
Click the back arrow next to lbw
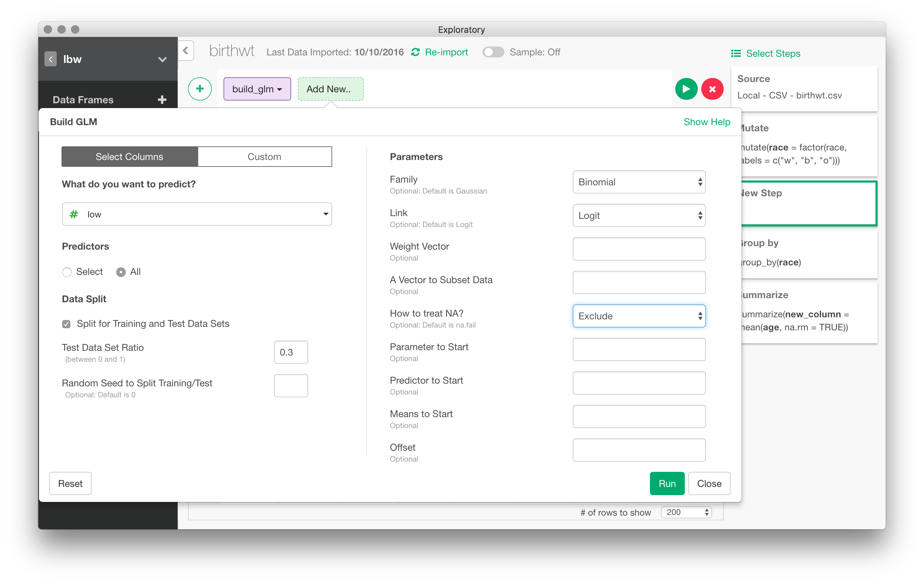click(51, 59)
